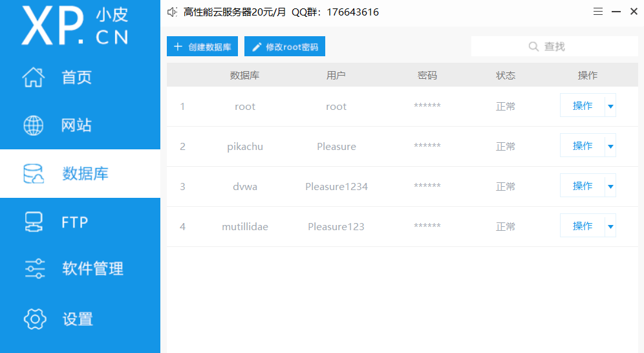Select the dvwa database row name
The height and width of the screenshot is (353, 644).
pos(245,187)
